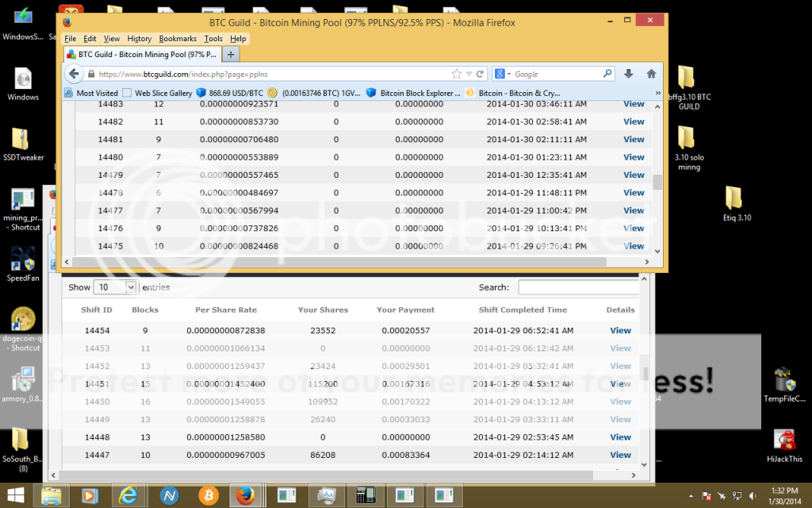The height and width of the screenshot is (508, 812).
Task: Open the orange Bitcoin app on the taskbar
Action: tap(209, 496)
